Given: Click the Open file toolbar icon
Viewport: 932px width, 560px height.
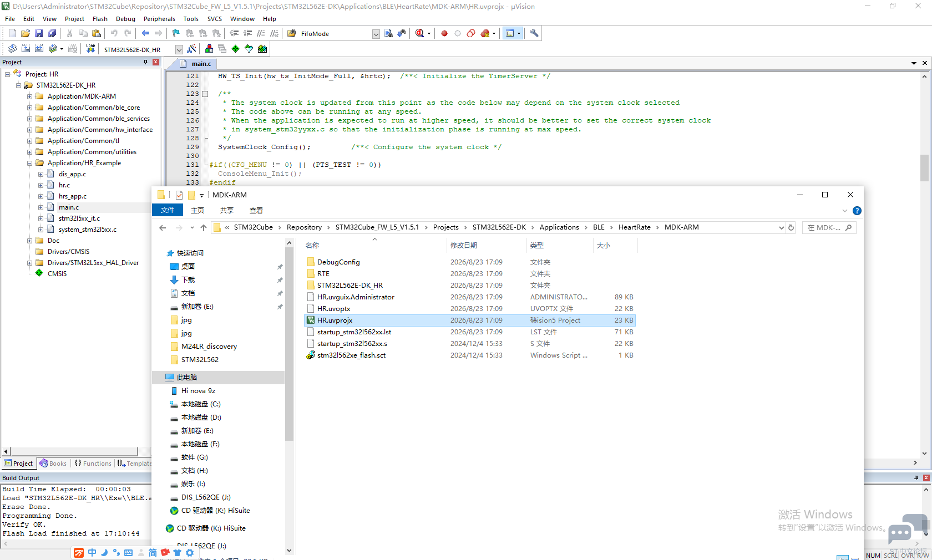Looking at the screenshot, I should coord(26,33).
